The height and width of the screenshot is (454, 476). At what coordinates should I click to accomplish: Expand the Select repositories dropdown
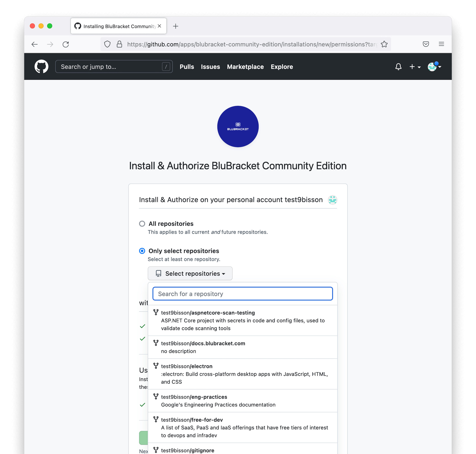190,273
